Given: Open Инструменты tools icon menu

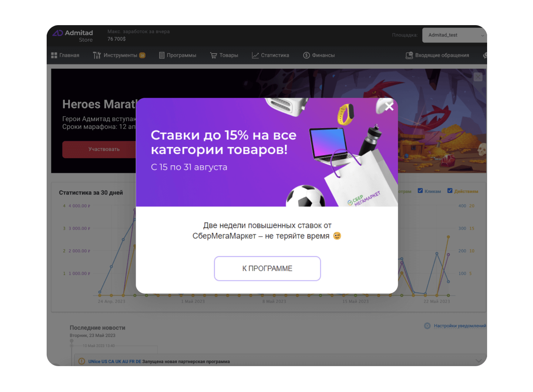Looking at the screenshot, I should pyautogui.click(x=97, y=55).
